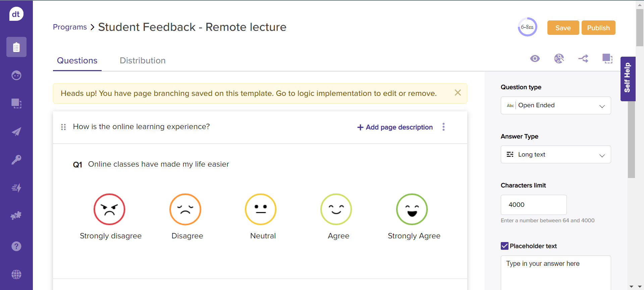The image size is (644, 290).
Task: Click the paper plane sidebar icon
Action: 16,131
